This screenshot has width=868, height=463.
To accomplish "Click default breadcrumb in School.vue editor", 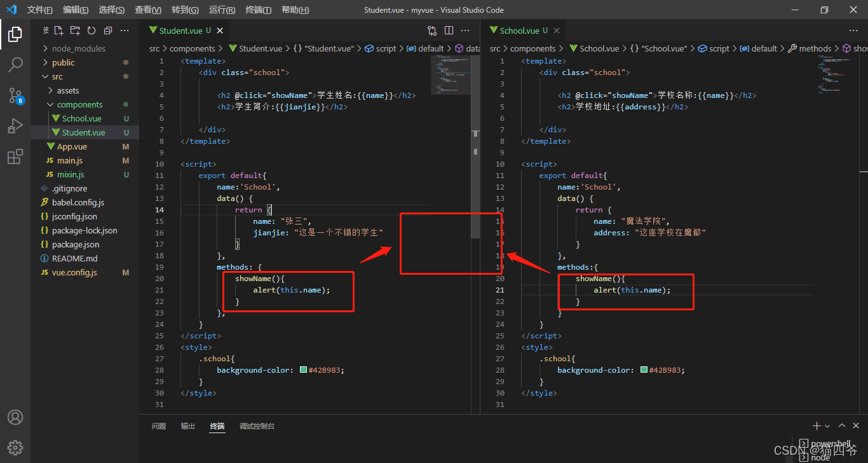I will [757, 48].
